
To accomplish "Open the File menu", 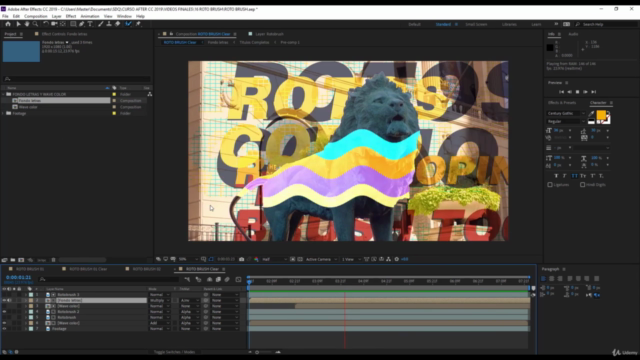I will pyautogui.click(x=5, y=16).
